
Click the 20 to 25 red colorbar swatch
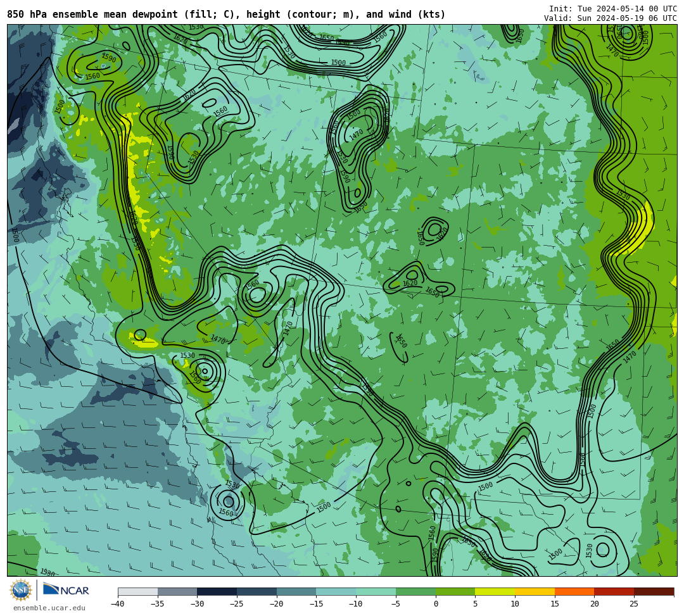614,591
